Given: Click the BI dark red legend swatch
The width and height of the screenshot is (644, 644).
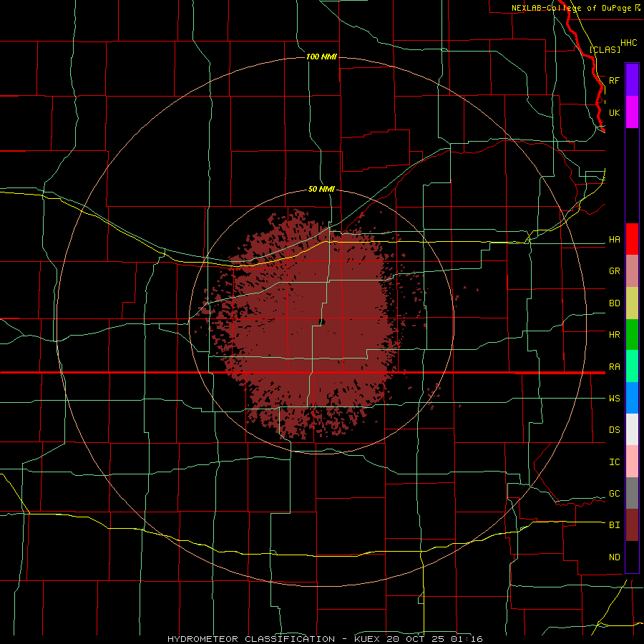Looking at the screenshot, I should coord(632,525).
